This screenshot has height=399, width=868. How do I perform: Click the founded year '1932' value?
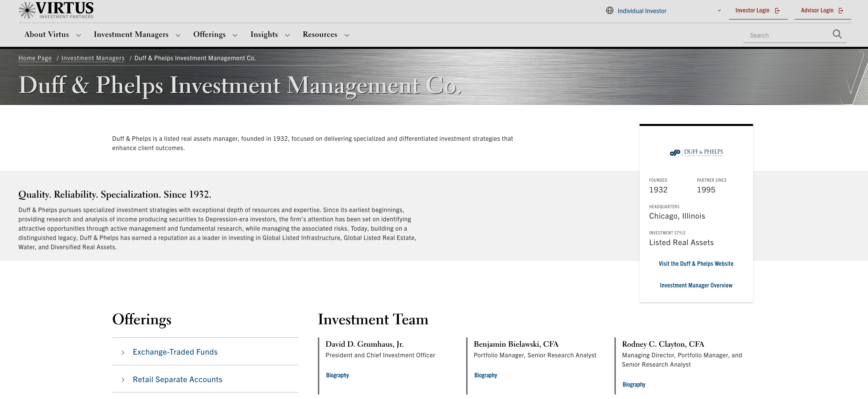(x=658, y=190)
